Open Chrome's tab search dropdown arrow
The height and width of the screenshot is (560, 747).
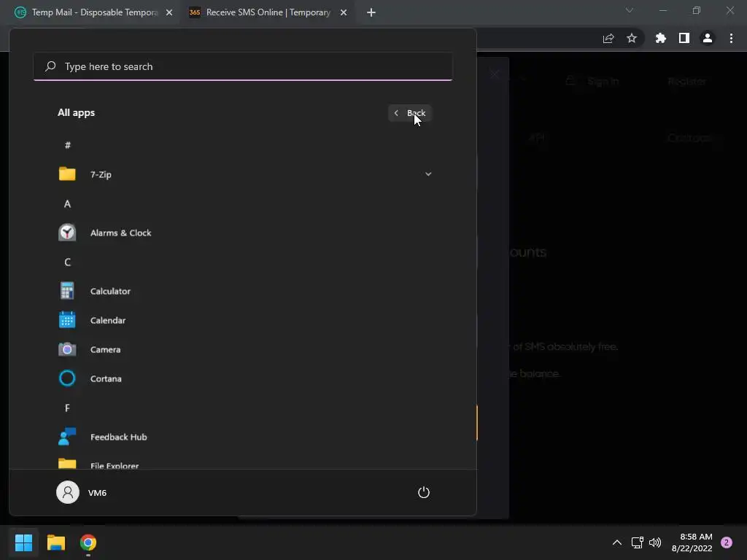630,10
